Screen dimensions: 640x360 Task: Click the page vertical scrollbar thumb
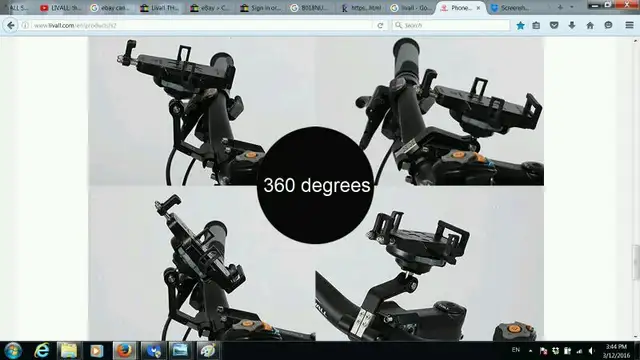pos(636,262)
